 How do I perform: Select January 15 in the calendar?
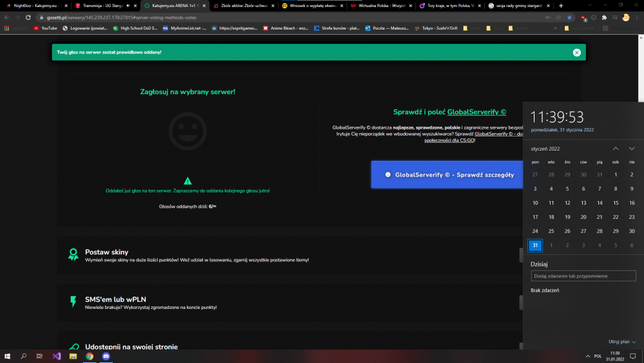point(616,203)
